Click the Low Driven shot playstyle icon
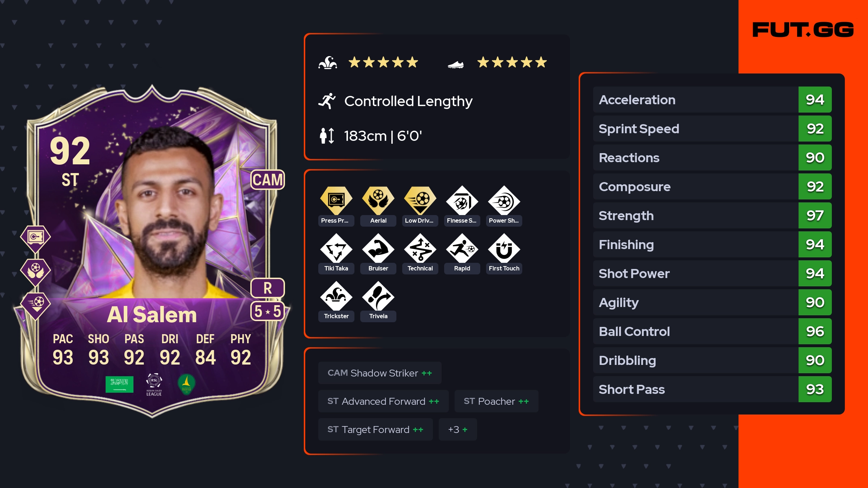The height and width of the screenshot is (488, 868). (x=420, y=200)
